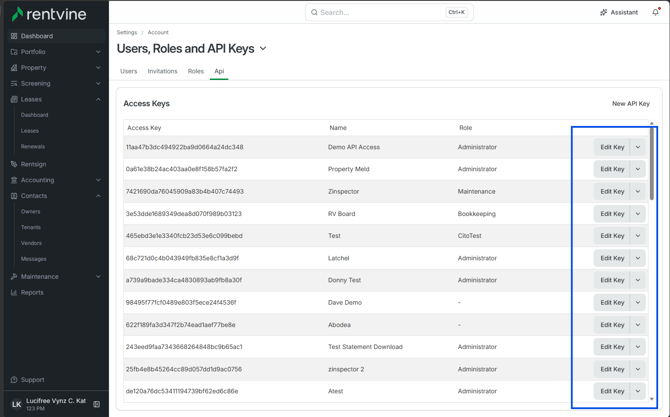Click the Property building icon

pyautogui.click(x=14, y=68)
